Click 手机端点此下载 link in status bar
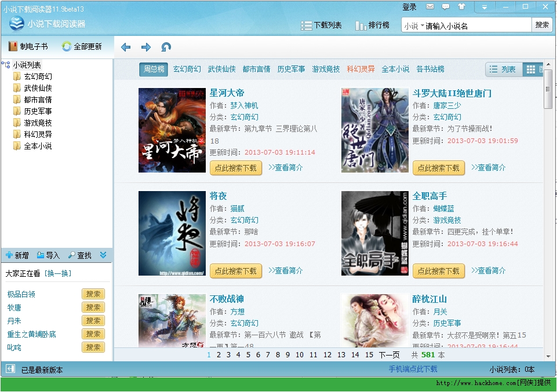Screen dimensions: 557x392 (x=413, y=369)
